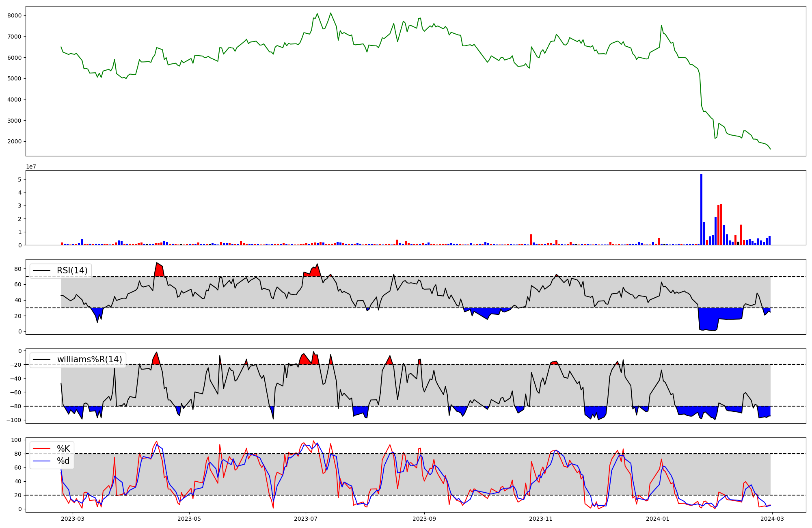Click the %K legend entry text
812x528 pixels.
pos(63,449)
